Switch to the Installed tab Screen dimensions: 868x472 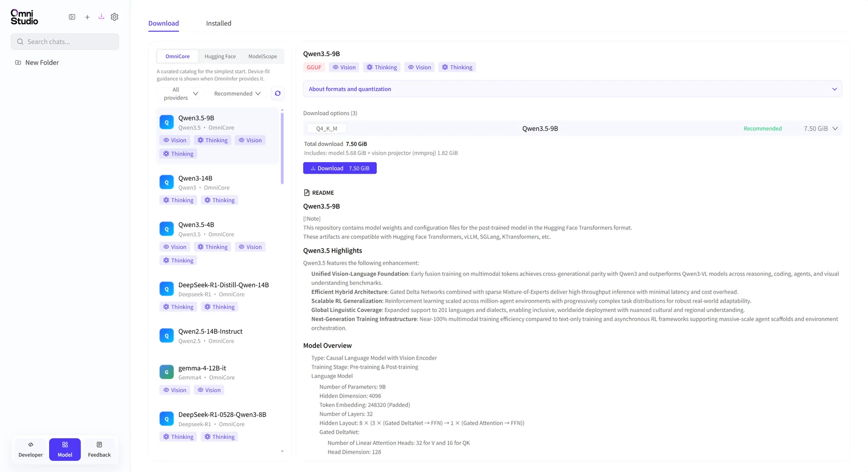(219, 23)
